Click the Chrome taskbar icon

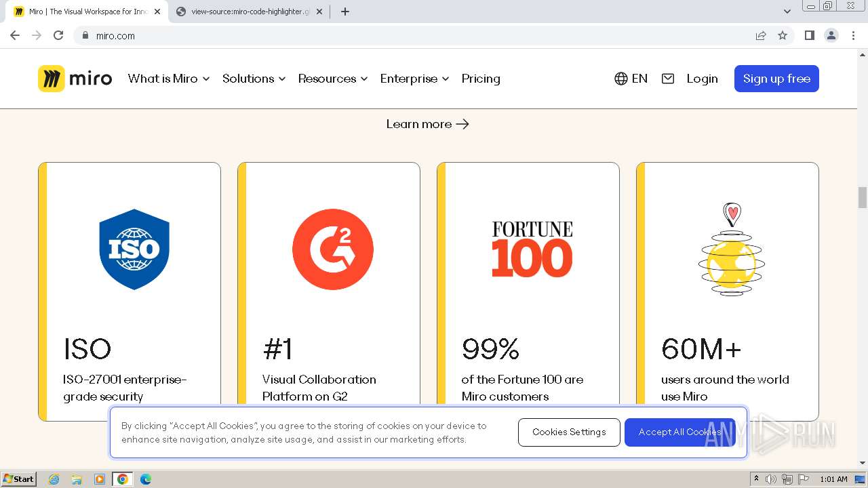tap(122, 479)
